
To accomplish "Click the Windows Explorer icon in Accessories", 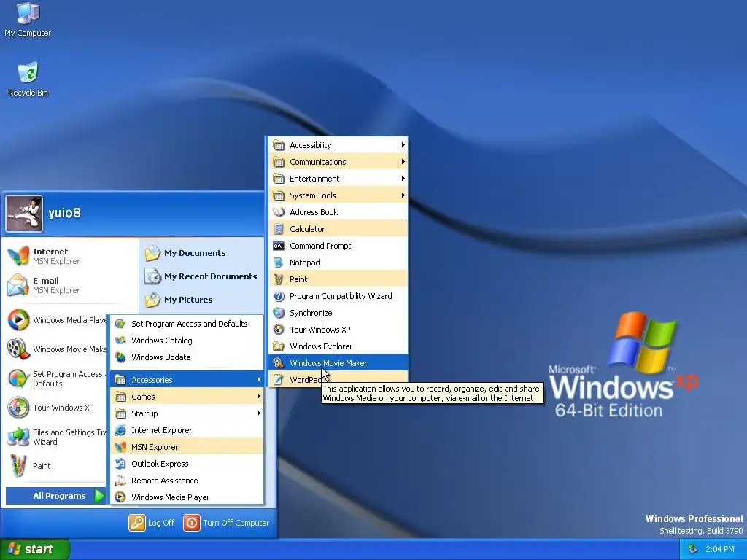I will coord(279,346).
